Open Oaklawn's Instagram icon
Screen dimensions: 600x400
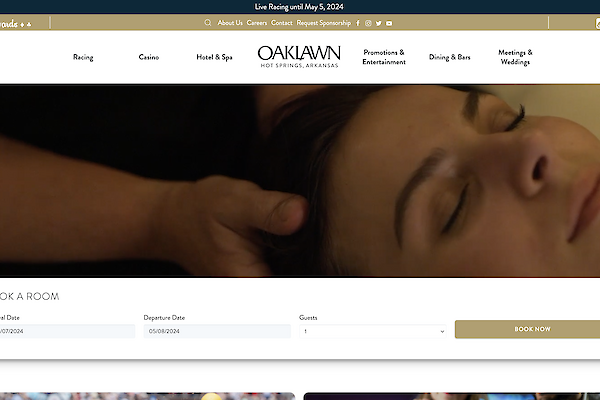pyautogui.click(x=368, y=23)
